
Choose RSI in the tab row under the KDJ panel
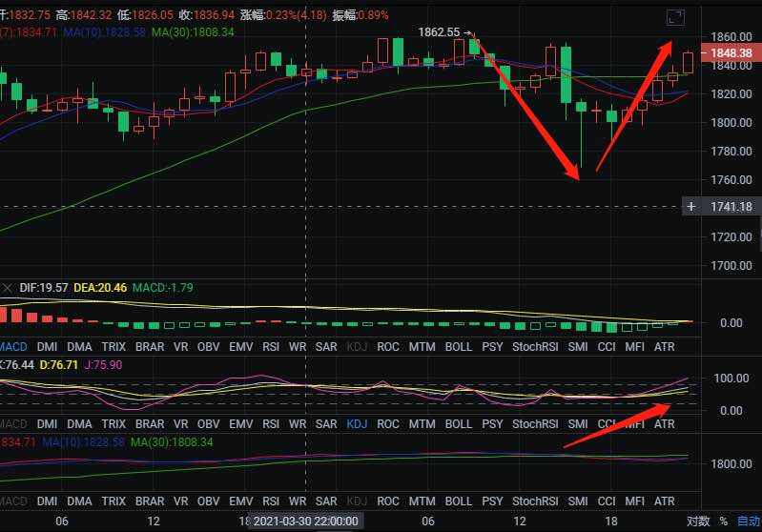pos(271,424)
